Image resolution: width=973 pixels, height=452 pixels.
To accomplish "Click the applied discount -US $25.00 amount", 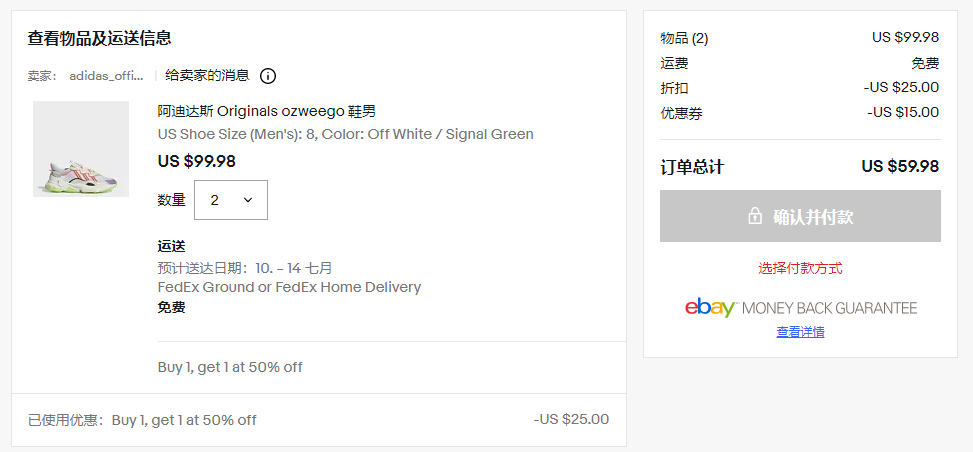I will pos(571,419).
